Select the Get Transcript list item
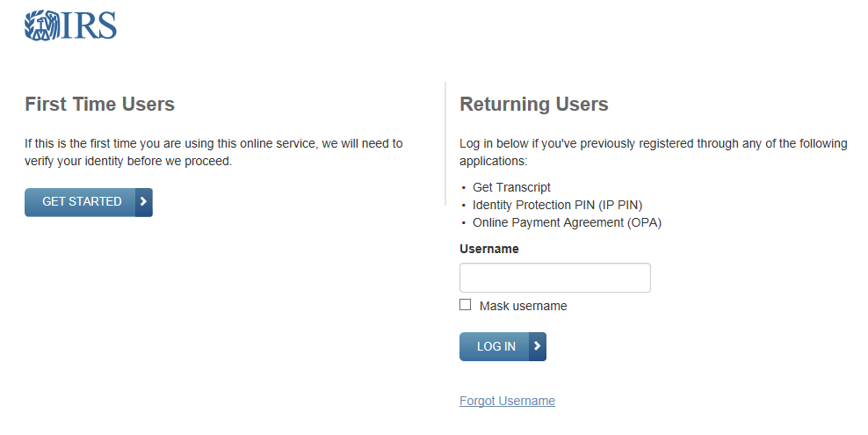The width and height of the screenshot is (868, 435). coord(511,187)
